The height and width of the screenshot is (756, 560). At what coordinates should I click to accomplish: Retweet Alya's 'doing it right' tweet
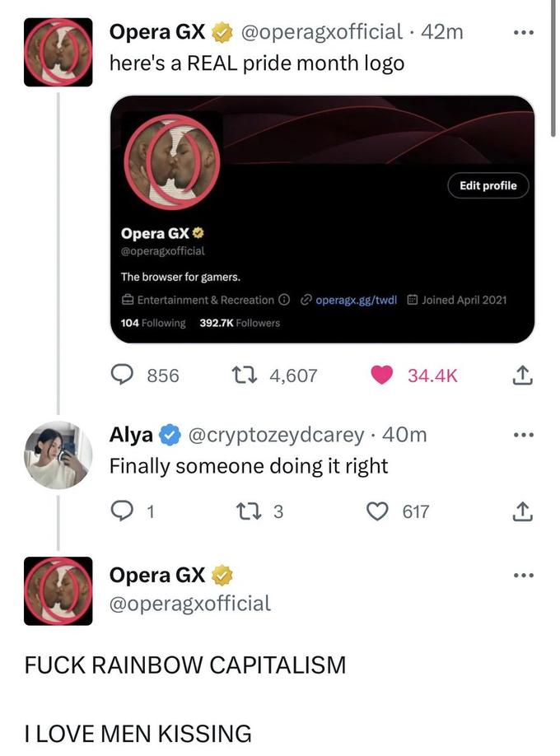pyautogui.click(x=236, y=512)
